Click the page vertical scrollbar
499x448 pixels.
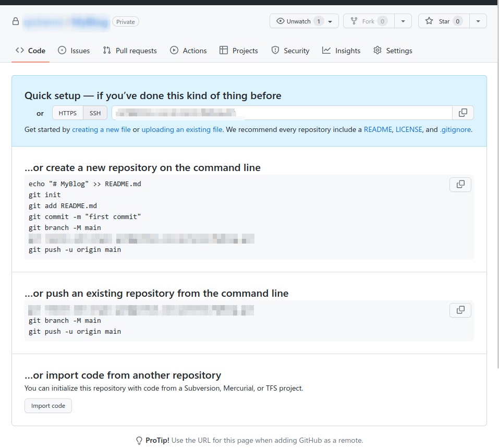click(x=498, y=186)
